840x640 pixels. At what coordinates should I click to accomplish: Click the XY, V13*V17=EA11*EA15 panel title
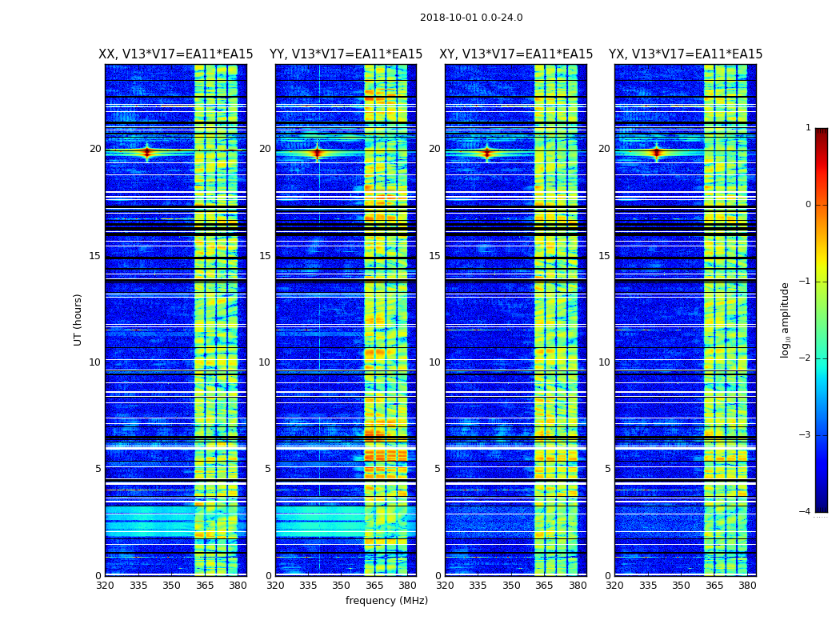click(x=516, y=54)
